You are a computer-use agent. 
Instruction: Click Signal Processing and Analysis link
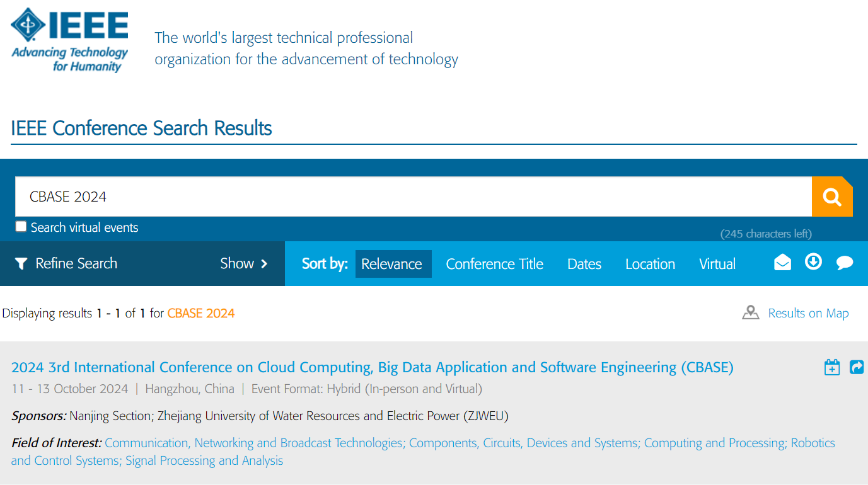coord(204,460)
